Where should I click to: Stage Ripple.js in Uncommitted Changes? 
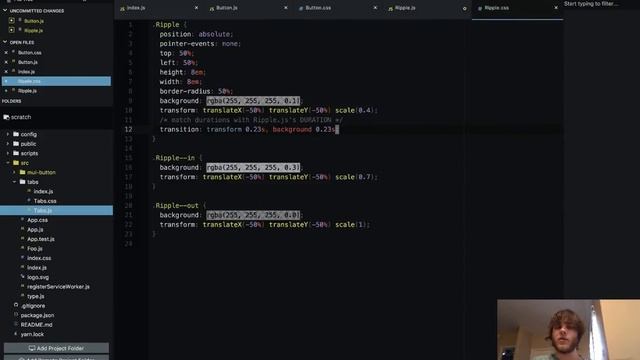point(11,30)
